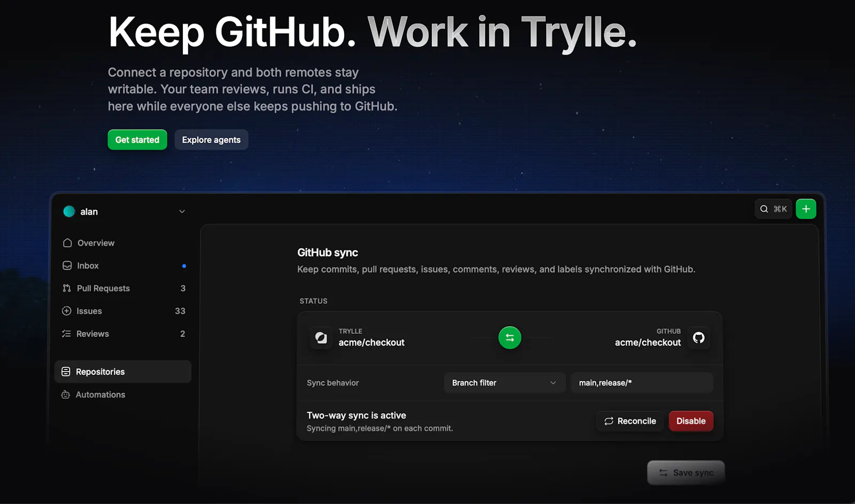Click the Overview home icon
The height and width of the screenshot is (504, 855).
point(67,243)
